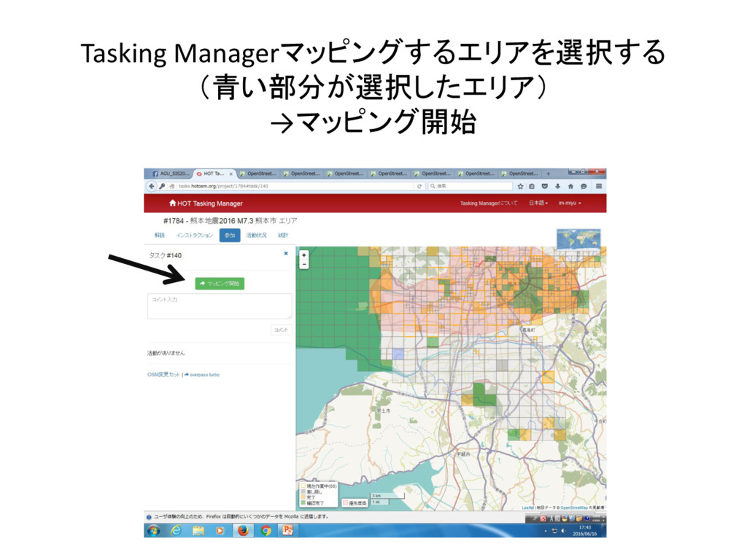Close the HOT Ta... browser tab
Viewport: 747px width, 560px height.
[x=231, y=174]
